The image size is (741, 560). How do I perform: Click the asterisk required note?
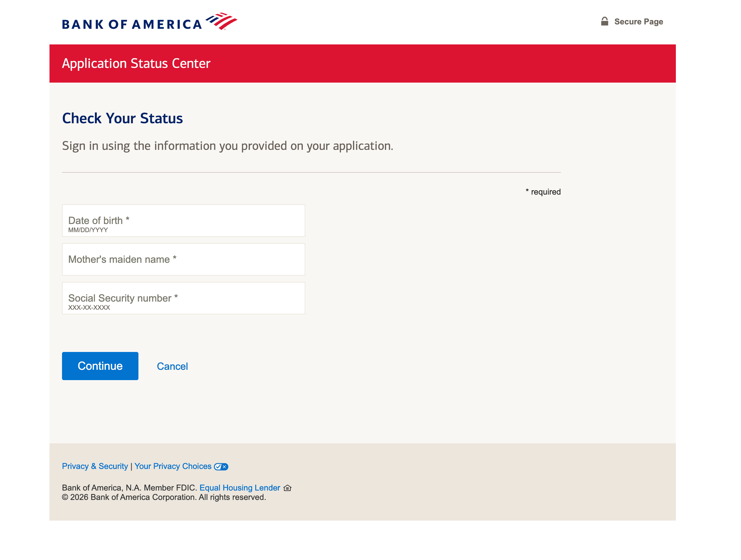(x=543, y=192)
